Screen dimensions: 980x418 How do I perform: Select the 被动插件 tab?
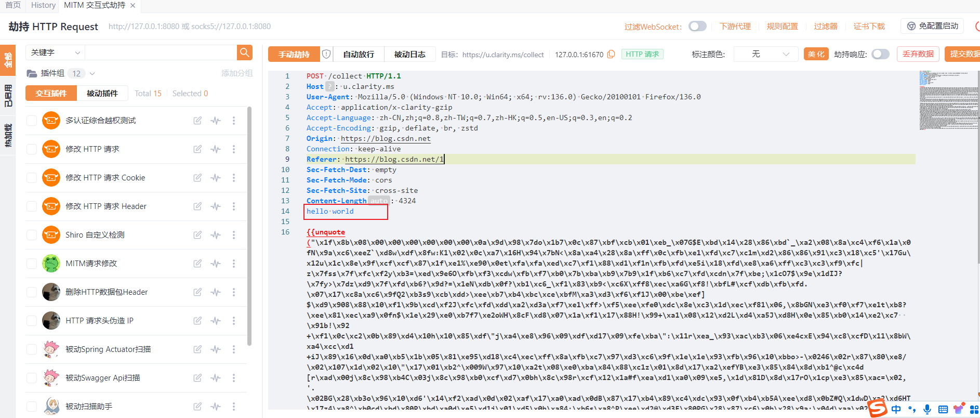click(x=102, y=94)
